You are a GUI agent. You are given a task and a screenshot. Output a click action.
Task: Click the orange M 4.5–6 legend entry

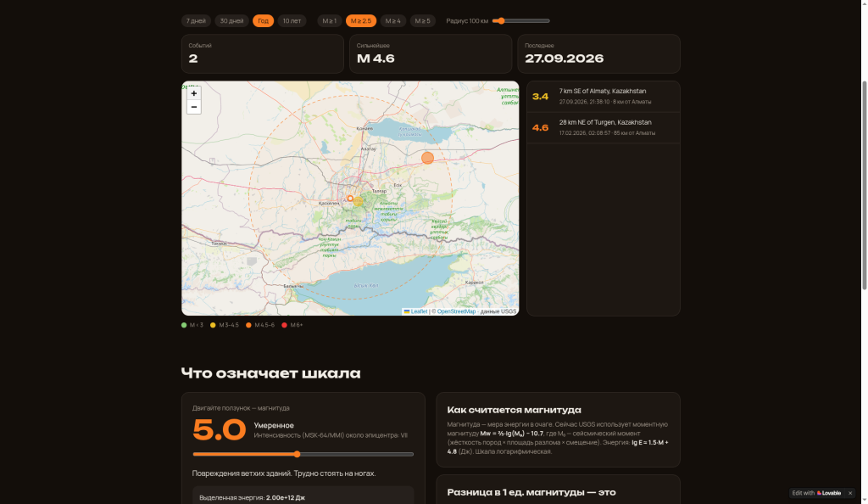(260, 325)
